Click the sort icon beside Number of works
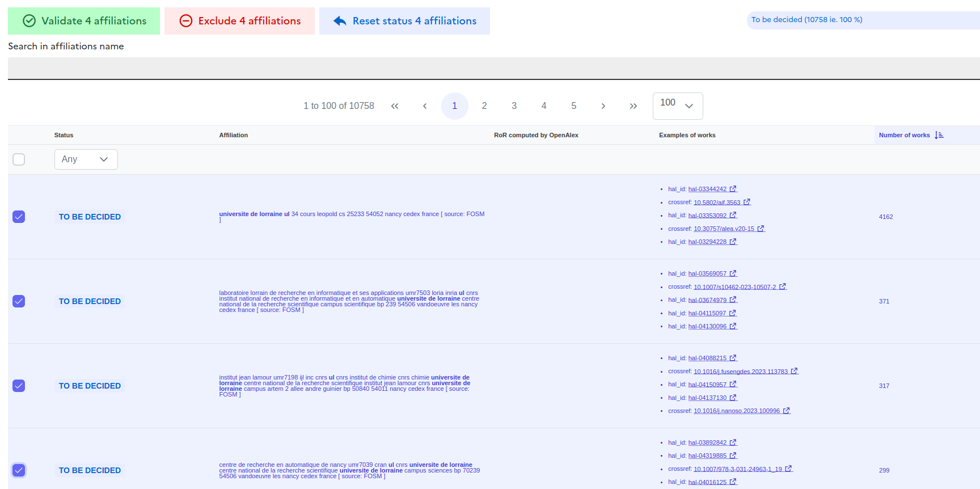980x489 pixels. (939, 135)
